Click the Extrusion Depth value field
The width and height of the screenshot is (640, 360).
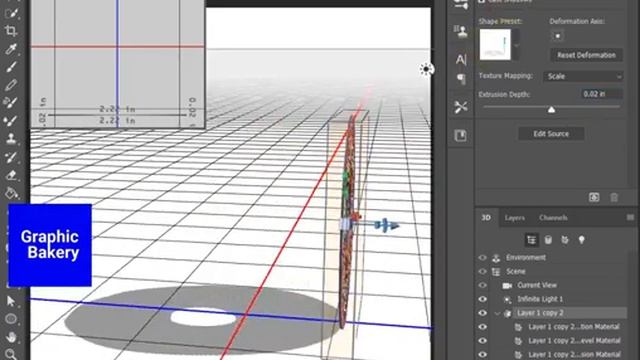(x=602, y=94)
